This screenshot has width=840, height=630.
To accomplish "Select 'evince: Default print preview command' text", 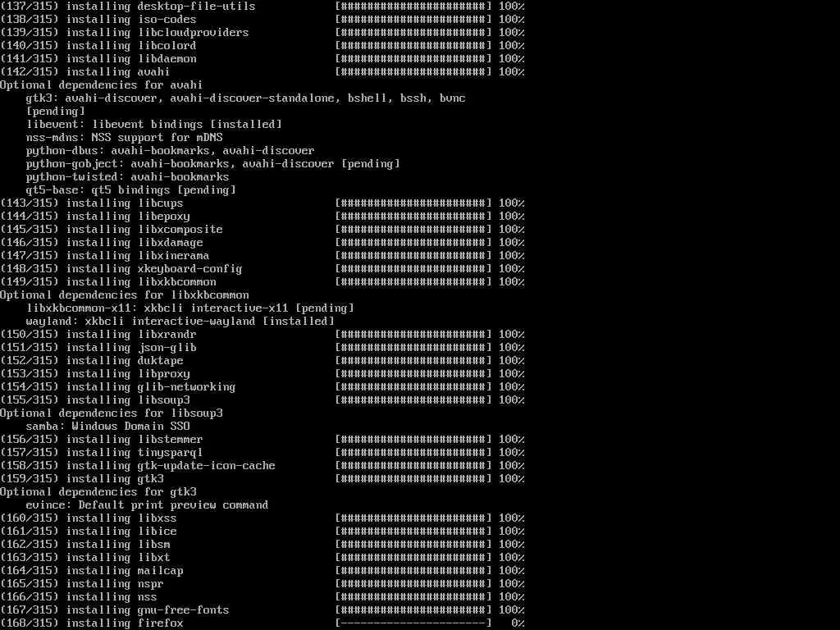I will tap(147, 505).
